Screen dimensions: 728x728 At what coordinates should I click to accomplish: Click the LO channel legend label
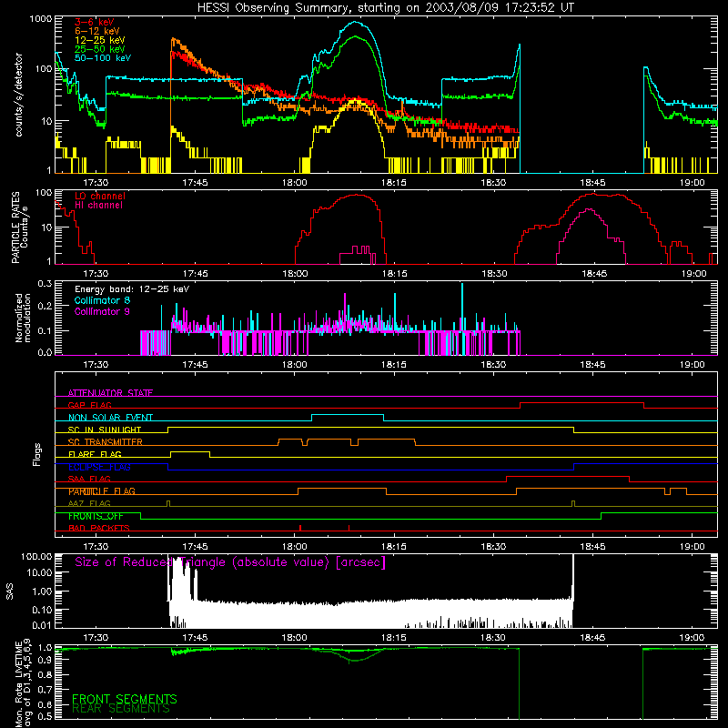tap(99, 196)
